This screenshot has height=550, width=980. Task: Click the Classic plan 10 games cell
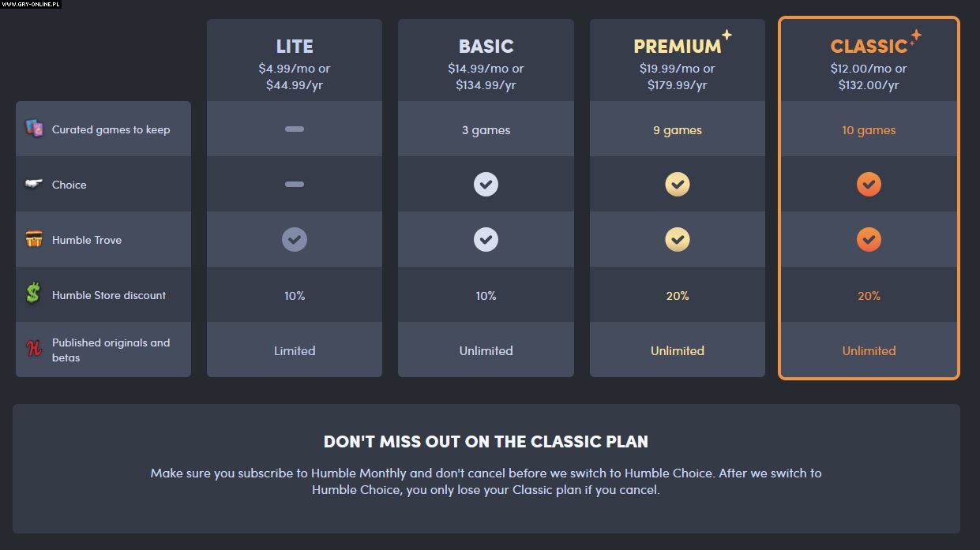pos(869,130)
